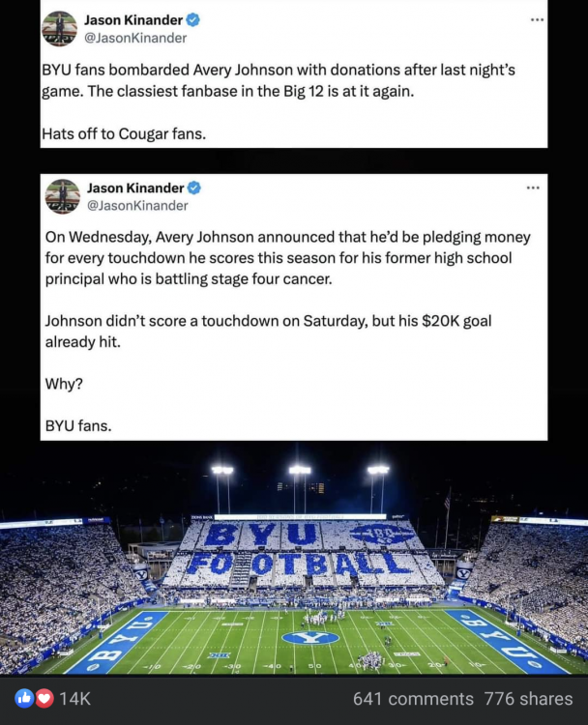Click the red heart Love reaction icon
588x725 pixels.
click(x=44, y=698)
